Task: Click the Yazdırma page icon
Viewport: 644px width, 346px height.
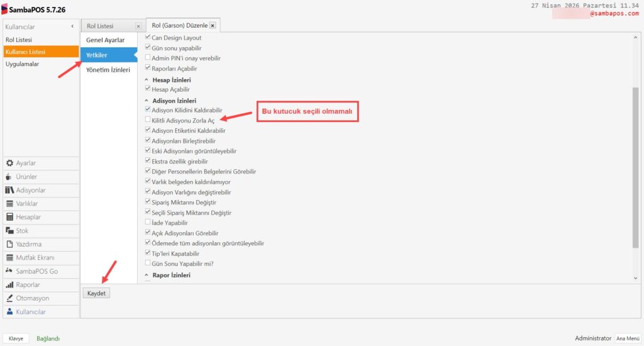Action: [9, 244]
